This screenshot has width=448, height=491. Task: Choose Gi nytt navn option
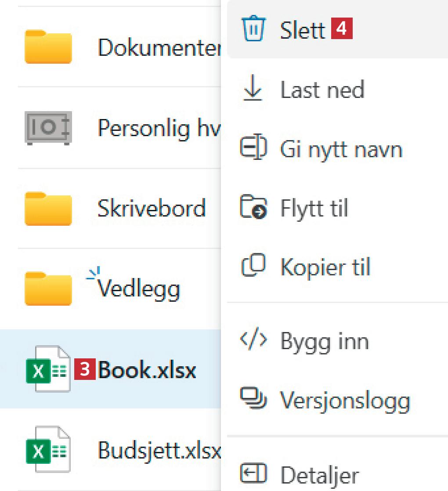[x=341, y=150]
